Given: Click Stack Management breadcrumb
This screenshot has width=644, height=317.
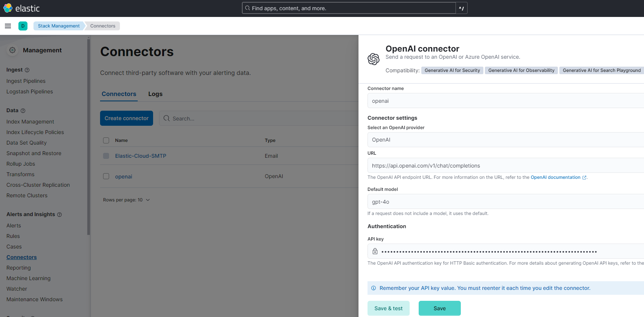Looking at the screenshot, I should coord(59,26).
